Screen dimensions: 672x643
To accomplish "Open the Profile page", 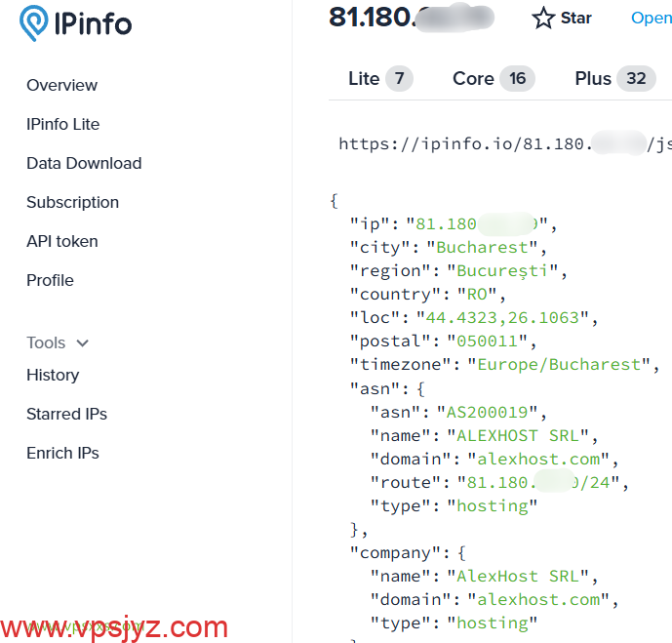I will [x=50, y=280].
